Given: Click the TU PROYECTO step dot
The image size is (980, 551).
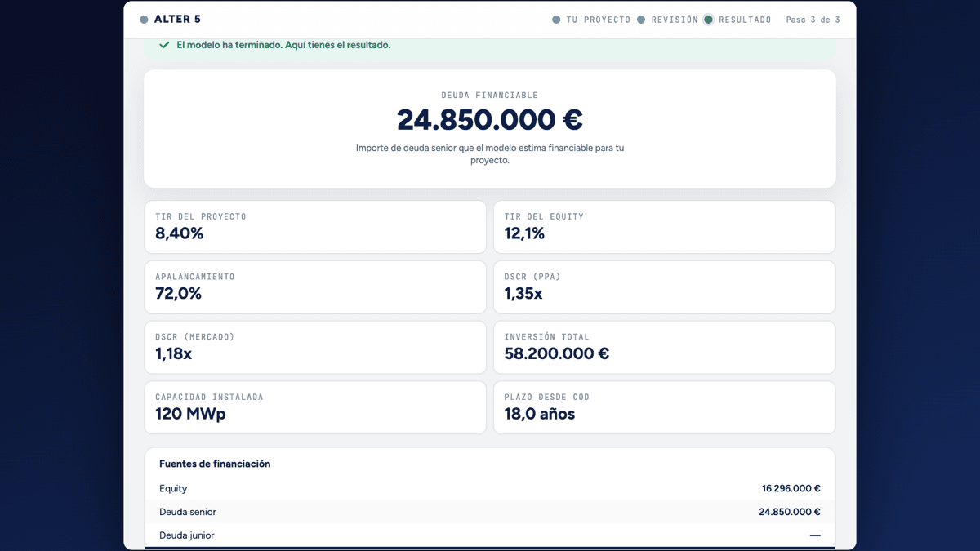Looking at the screenshot, I should coord(557,20).
